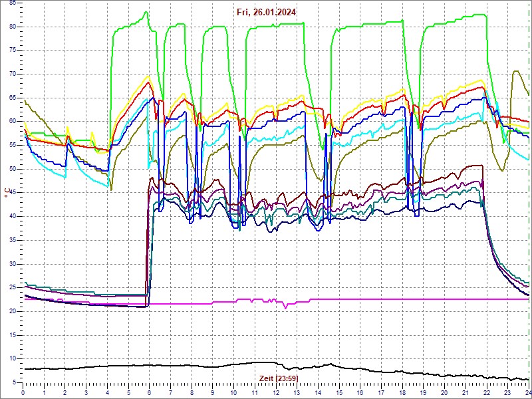
Task: Select the 65 temperature axis label
Action: tap(12, 98)
